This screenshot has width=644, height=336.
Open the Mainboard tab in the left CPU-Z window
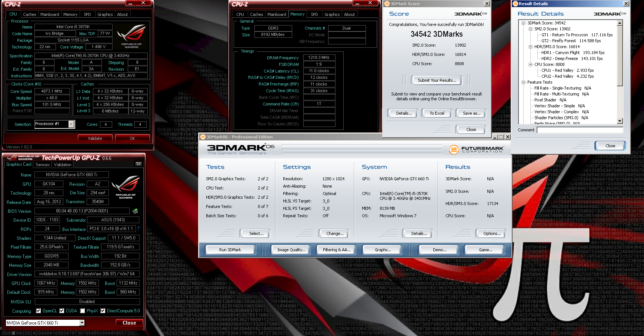click(x=50, y=14)
